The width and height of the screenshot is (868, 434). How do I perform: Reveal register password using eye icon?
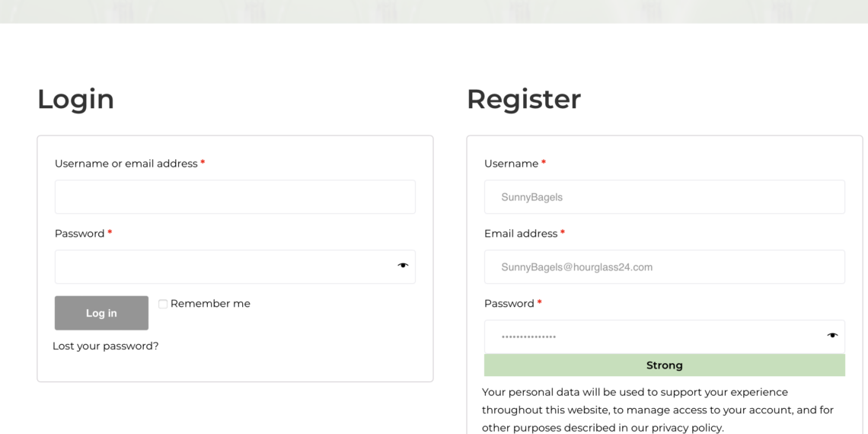coord(832,336)
